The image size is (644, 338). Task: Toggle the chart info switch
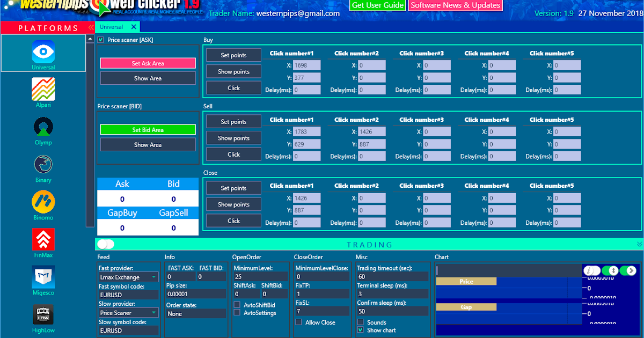tap(591, 270)
